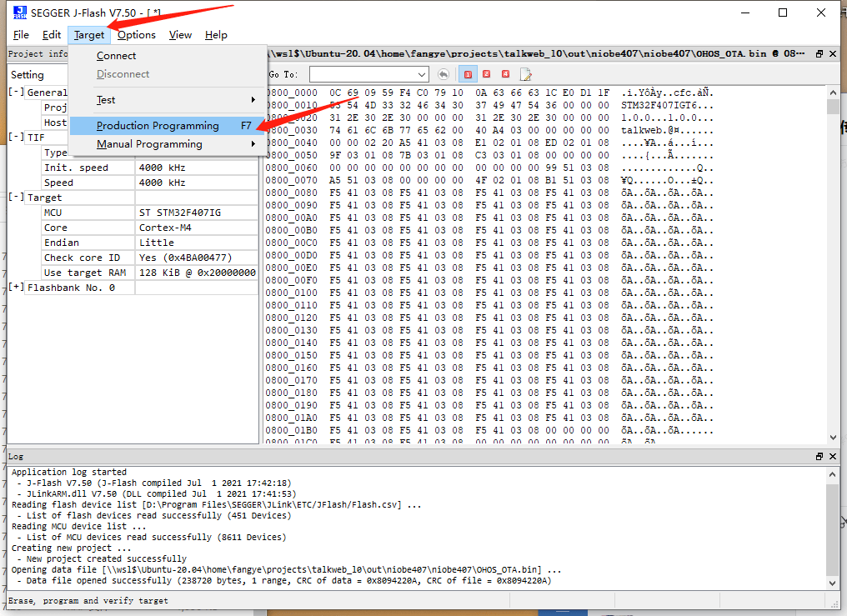Click the Speed row's 4000 kHz value

pyautogui.click(x=162, y=183)
